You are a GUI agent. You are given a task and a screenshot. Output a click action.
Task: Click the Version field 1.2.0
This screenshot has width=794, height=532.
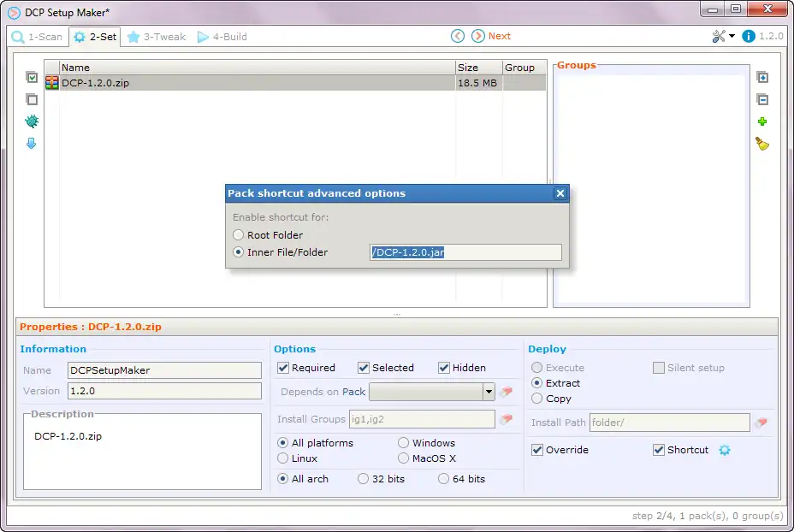click(164, 391)
